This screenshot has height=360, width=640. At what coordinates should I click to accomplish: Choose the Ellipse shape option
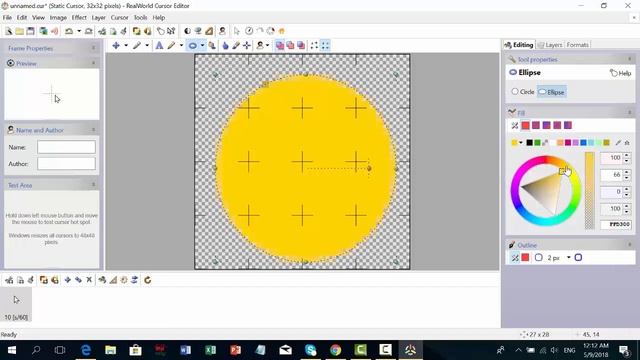tap(551, 92)
